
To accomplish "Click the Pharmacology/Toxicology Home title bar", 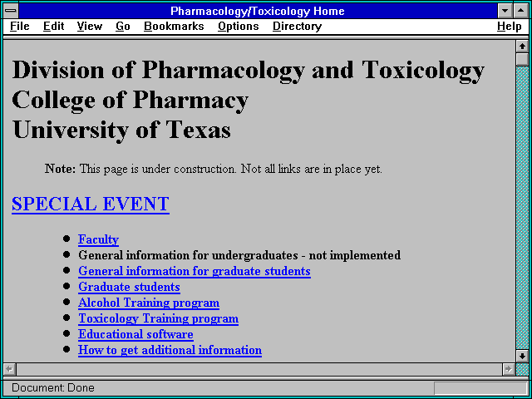I will pyautogui.click(x=258, y=11).
